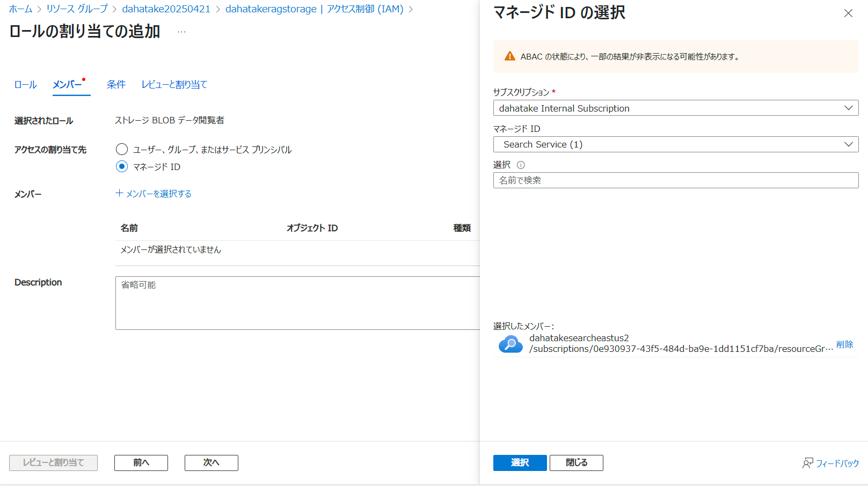Click the メンバーが選択されていません row
Screen dimensions: 868x486
pos(297,249)
